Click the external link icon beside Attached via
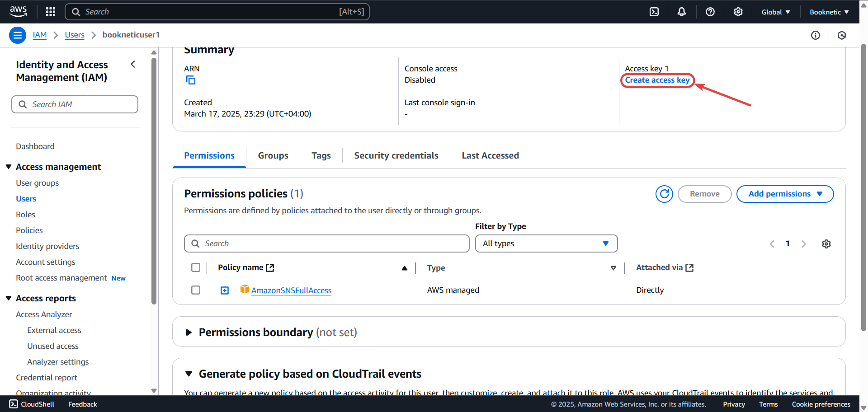The width and height of the screenshot is (868, 412). (689, 268)
